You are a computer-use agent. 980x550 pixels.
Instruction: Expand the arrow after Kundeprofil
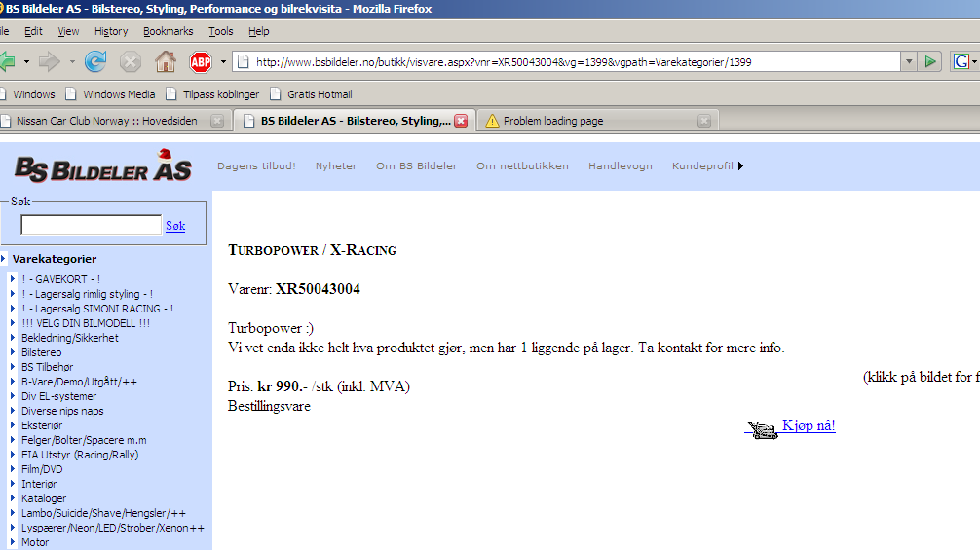coord(740,166)
